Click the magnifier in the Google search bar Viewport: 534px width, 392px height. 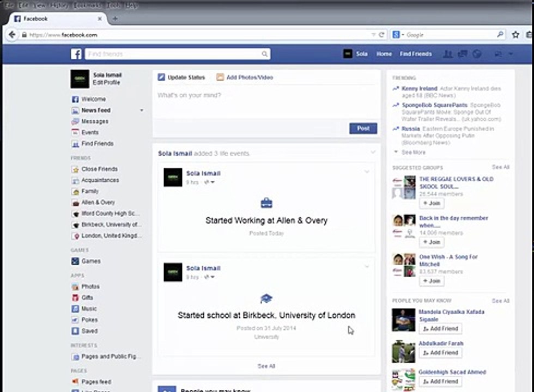500,34
